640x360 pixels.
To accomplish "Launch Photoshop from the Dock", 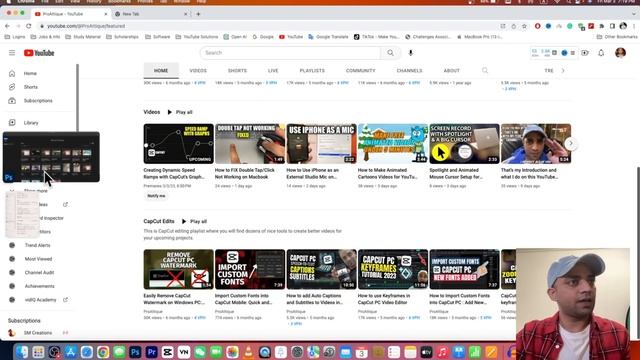I will (135, 352).
